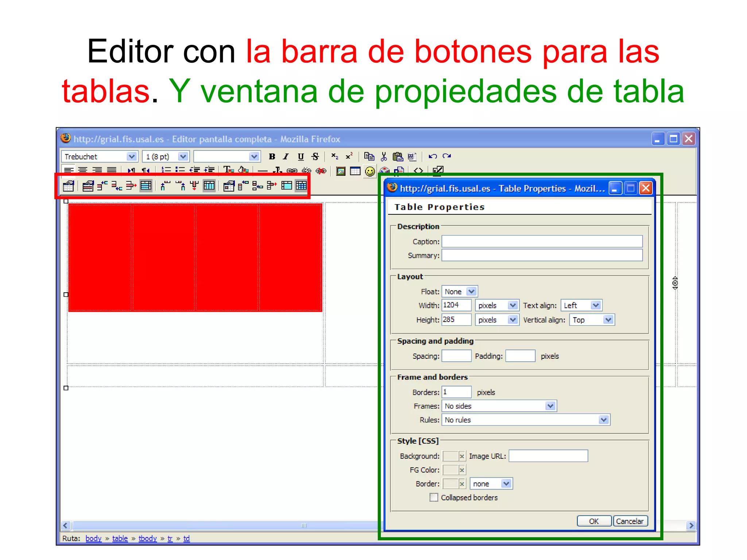Open the Vertical align dropdown
747x560 pixels.
tap(592, 320)
